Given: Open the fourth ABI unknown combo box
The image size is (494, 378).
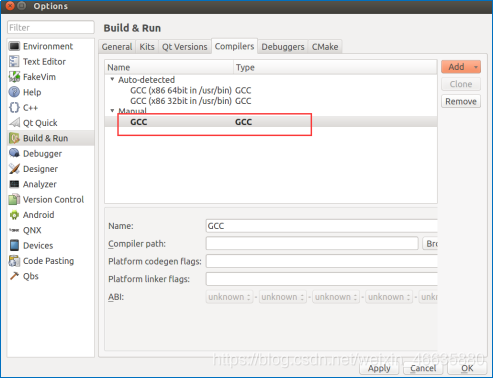Looking at the screenshot, I should (x=389, y=297).
